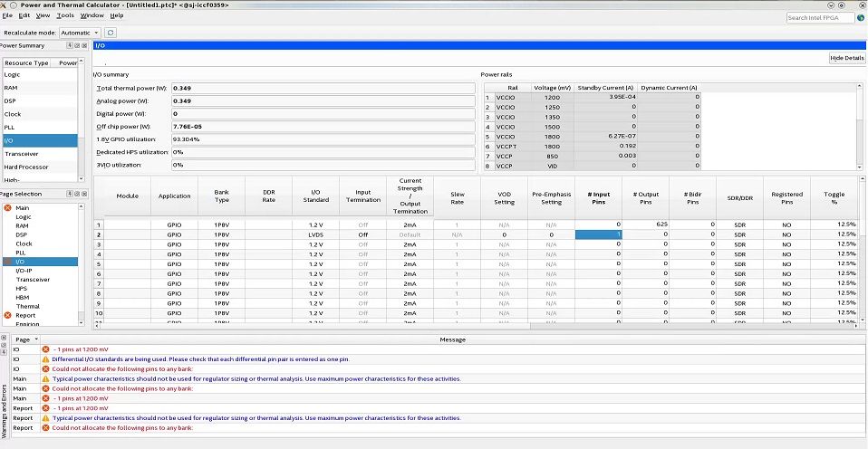Pin the Power Summary panel

click(71, 45)
